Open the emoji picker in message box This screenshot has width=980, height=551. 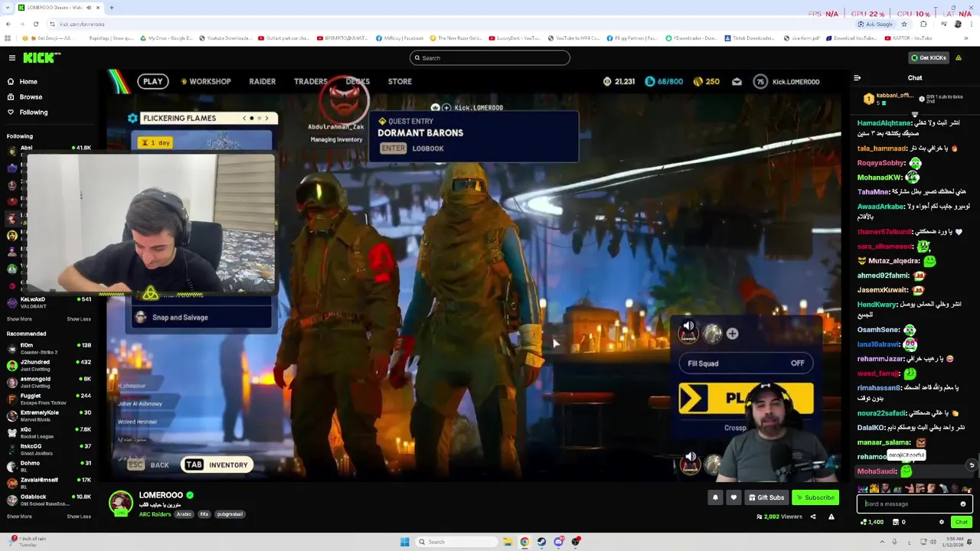[963, 504]
